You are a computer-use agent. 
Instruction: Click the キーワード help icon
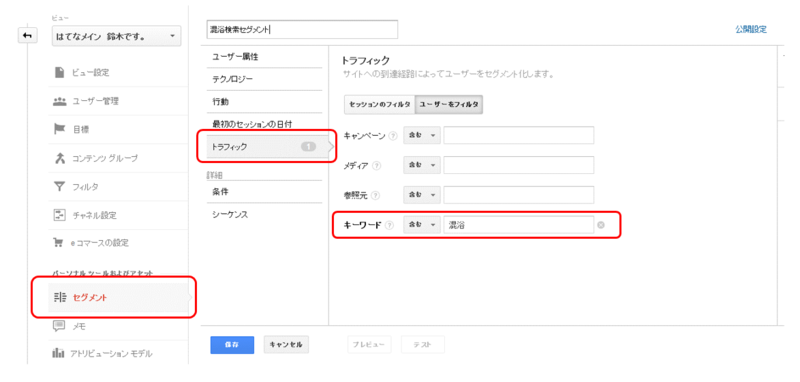[x=390, y=225]
